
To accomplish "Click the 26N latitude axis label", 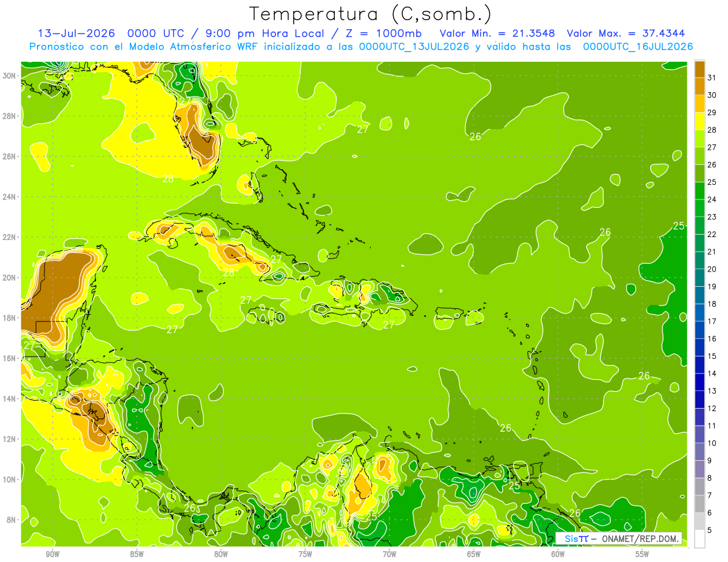I will [x=10, y=156].
